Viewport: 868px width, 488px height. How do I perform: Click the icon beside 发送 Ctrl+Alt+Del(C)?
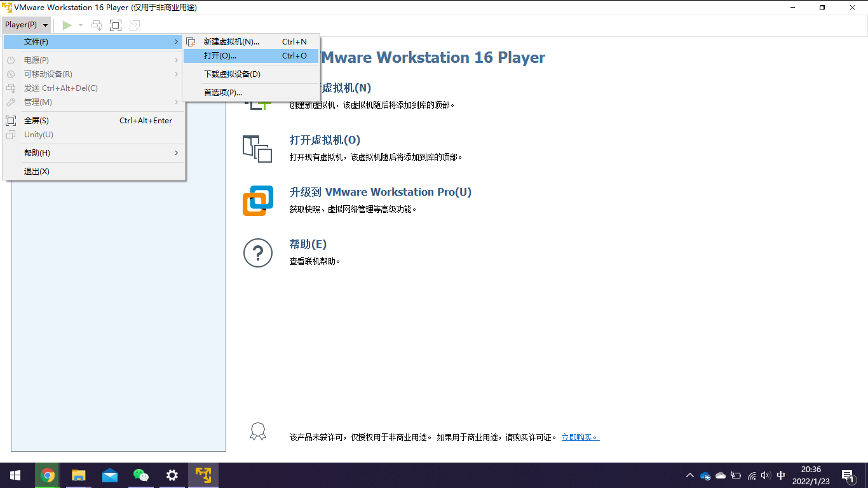11,88
